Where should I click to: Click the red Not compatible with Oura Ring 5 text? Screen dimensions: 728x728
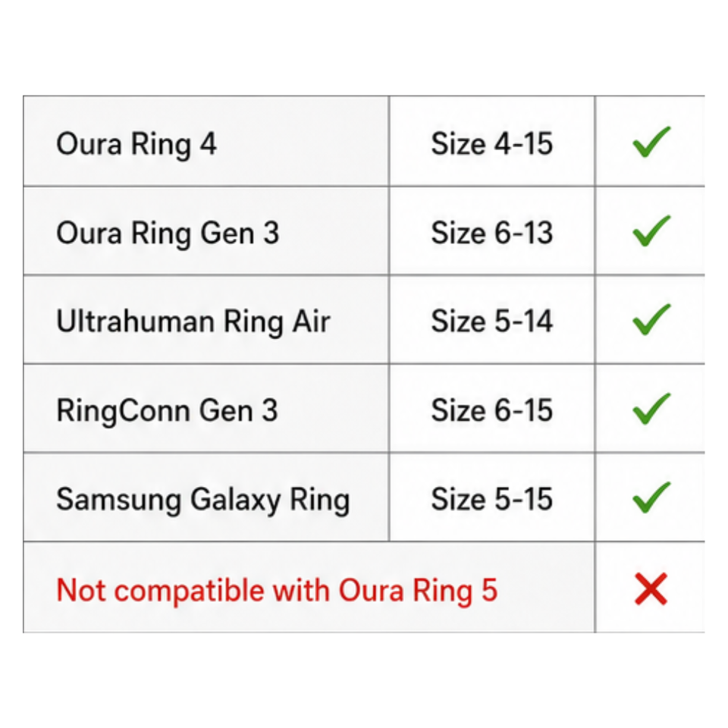277,591
